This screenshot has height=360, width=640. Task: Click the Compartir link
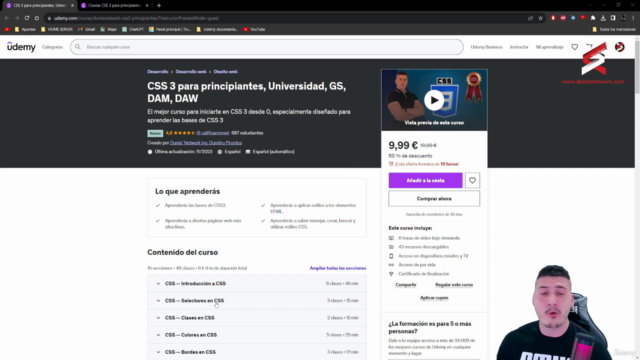[406, 285]
